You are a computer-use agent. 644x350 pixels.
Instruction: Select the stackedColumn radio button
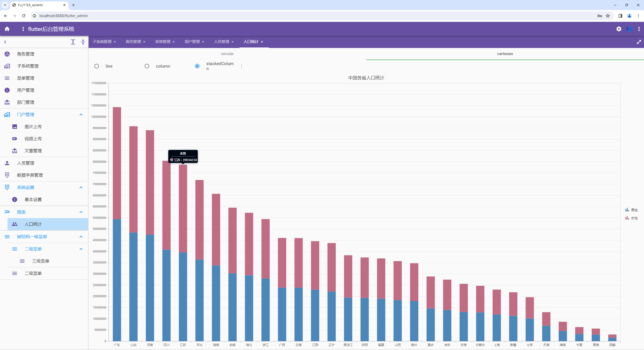click(197, 66)
